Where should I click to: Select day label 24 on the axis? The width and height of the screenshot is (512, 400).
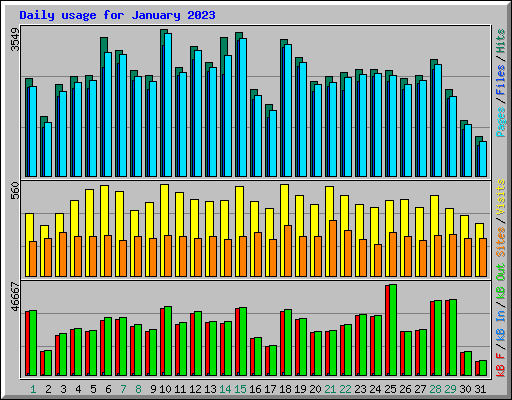(375, 389)
